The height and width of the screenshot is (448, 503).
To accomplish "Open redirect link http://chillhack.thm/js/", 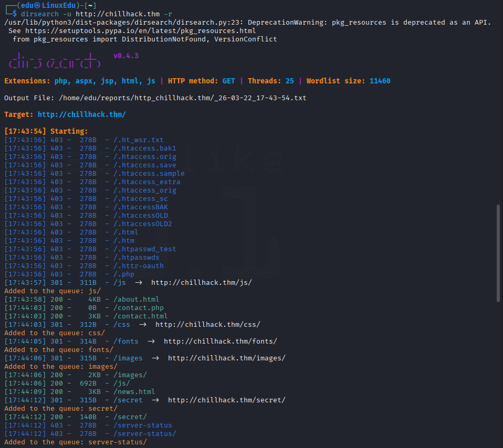I will pyautogui.click(x=202, y=283).
